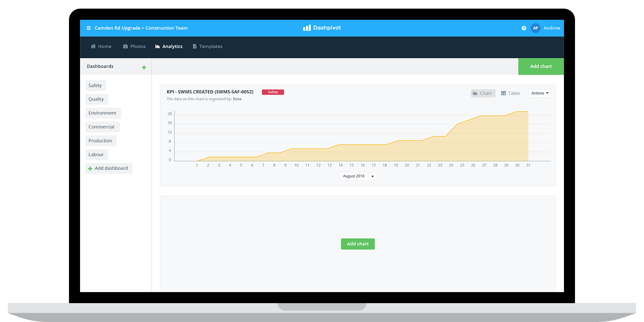The height and width of the screenshot is (322, 644).
Task: Open the Photos tab
Action: point(134,46)
